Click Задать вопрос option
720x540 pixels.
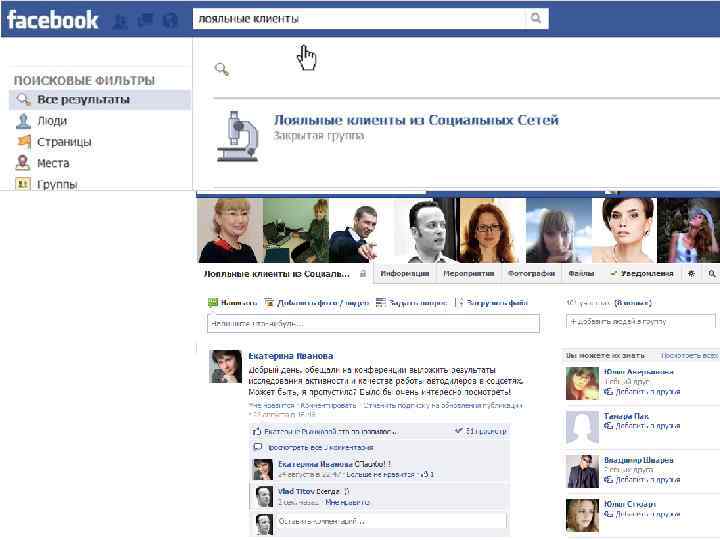(x=411, y=303)
